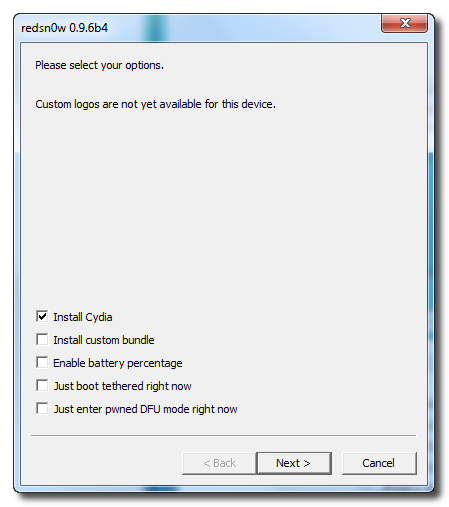The width and height of the screenshot is (449, 507).
Task: Close the redsn0w window with the red X
Action: point(404,23)
